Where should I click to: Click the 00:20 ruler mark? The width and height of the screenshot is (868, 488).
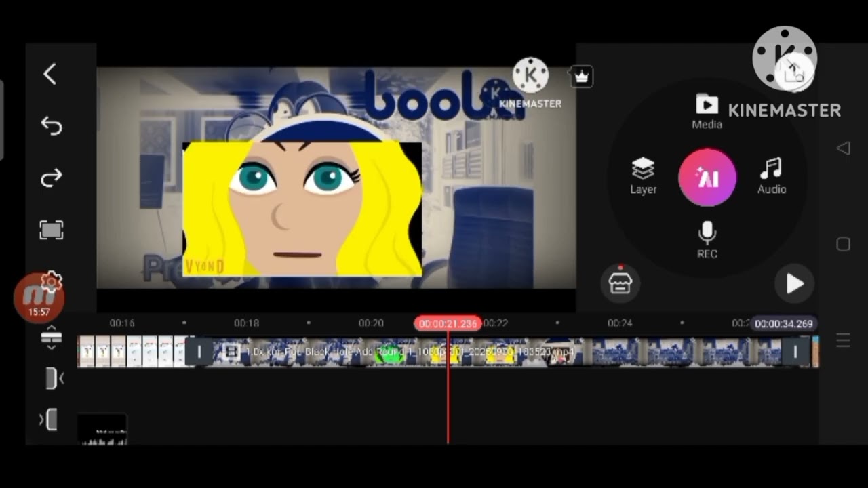371,323
